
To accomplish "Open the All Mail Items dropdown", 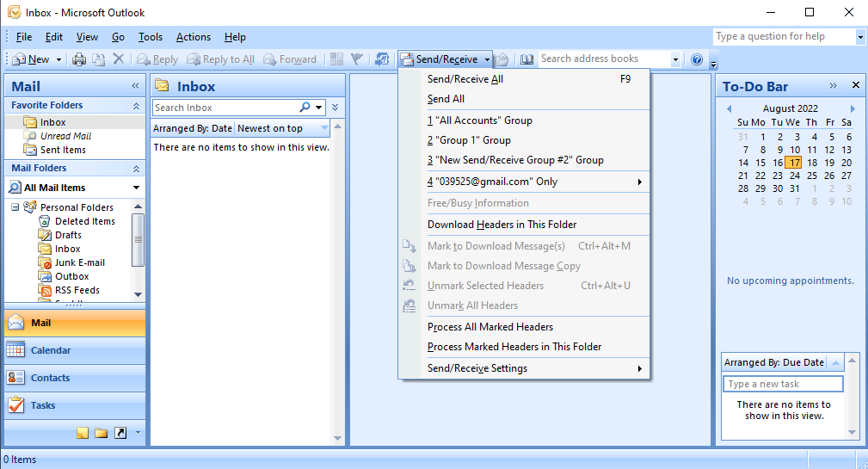I will point(136,188).
